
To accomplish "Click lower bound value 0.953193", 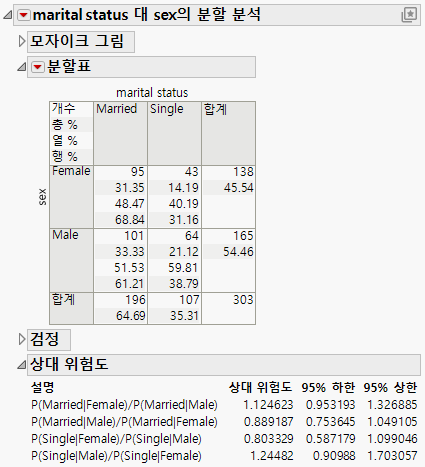I will pyautogui.click(x=330, y=405).
